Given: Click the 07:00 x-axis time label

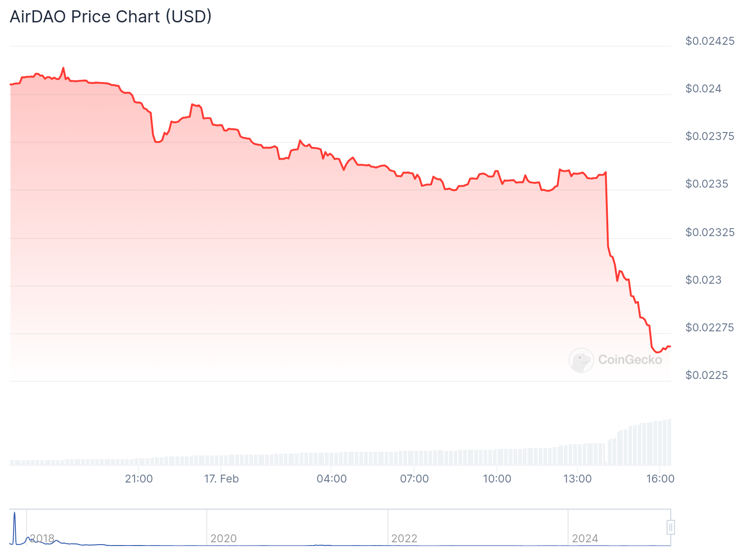Looking at the screenshot, I should (414, 479).
